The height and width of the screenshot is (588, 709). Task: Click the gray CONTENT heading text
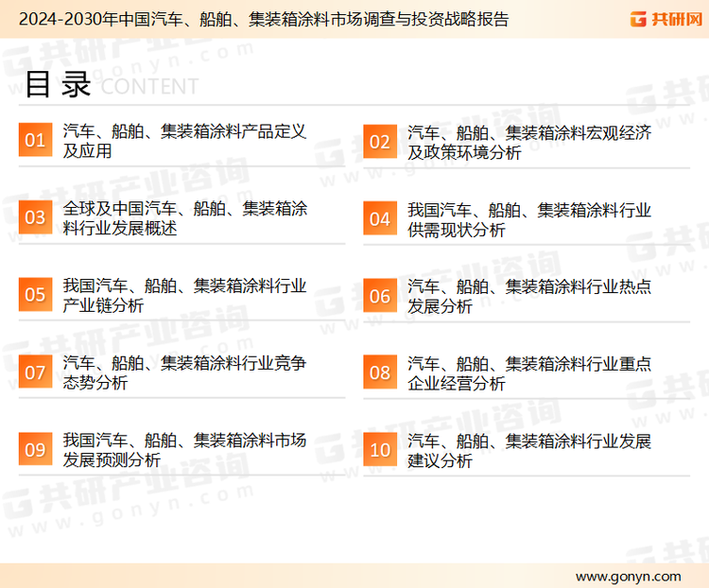149,86
